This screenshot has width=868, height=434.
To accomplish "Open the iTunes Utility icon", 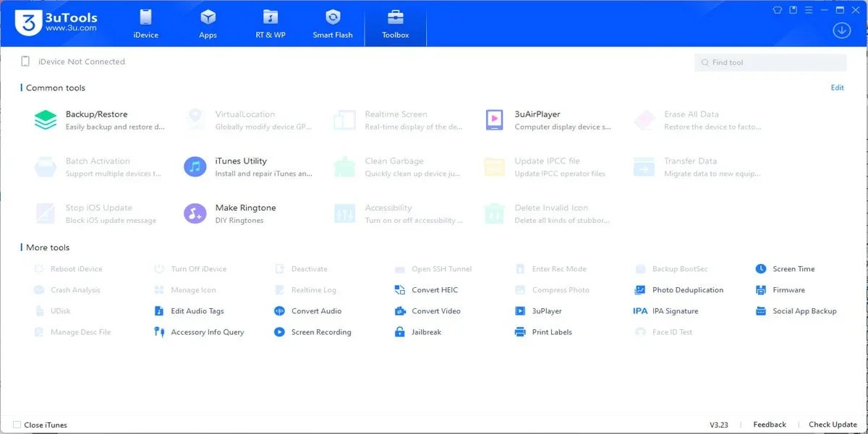I will pos(195,167).
